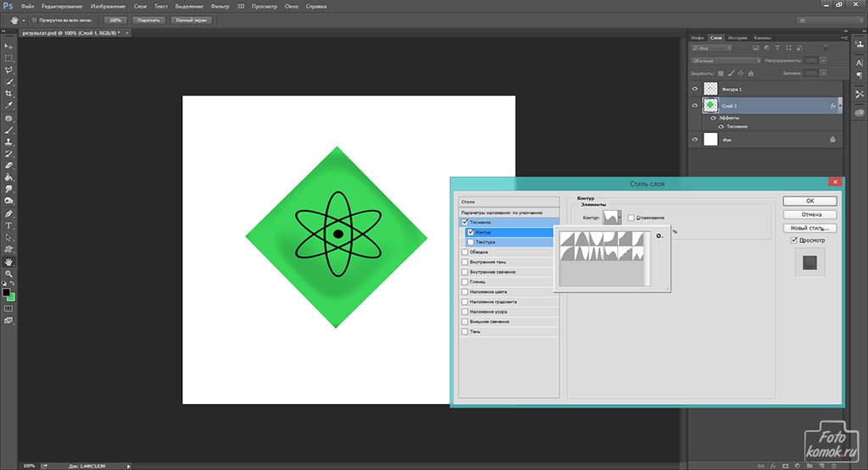
Task: Select the Eyedropper tool
Action: point(8,105)
